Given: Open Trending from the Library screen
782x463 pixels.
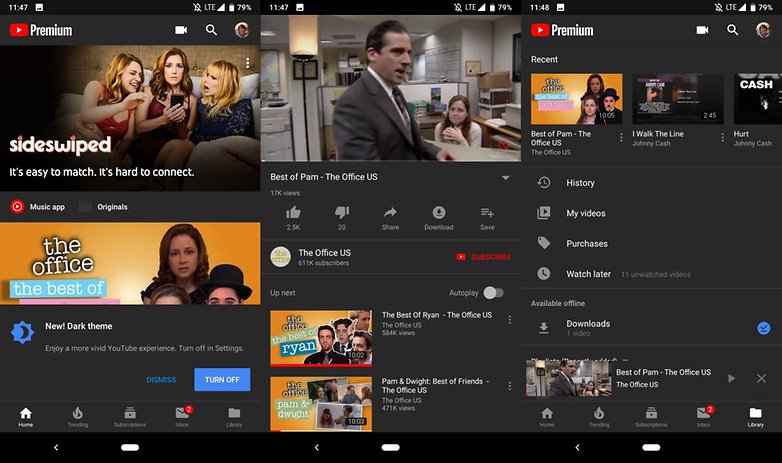Looking at the screenshot, I should point(599,417).
